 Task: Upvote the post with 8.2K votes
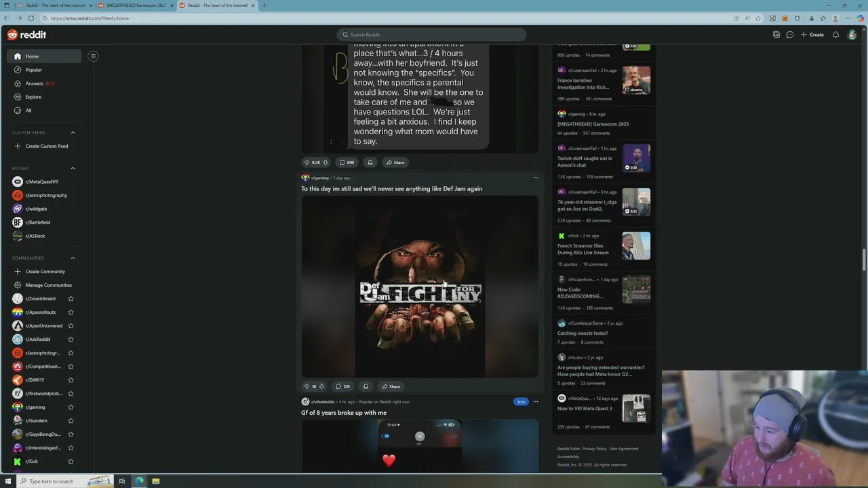coord(307,162)
